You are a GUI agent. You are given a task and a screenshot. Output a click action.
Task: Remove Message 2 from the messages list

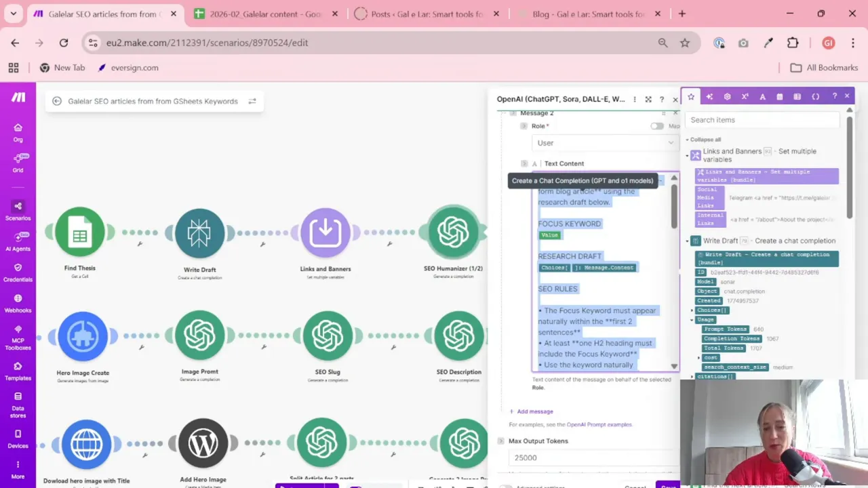(674, 113)
